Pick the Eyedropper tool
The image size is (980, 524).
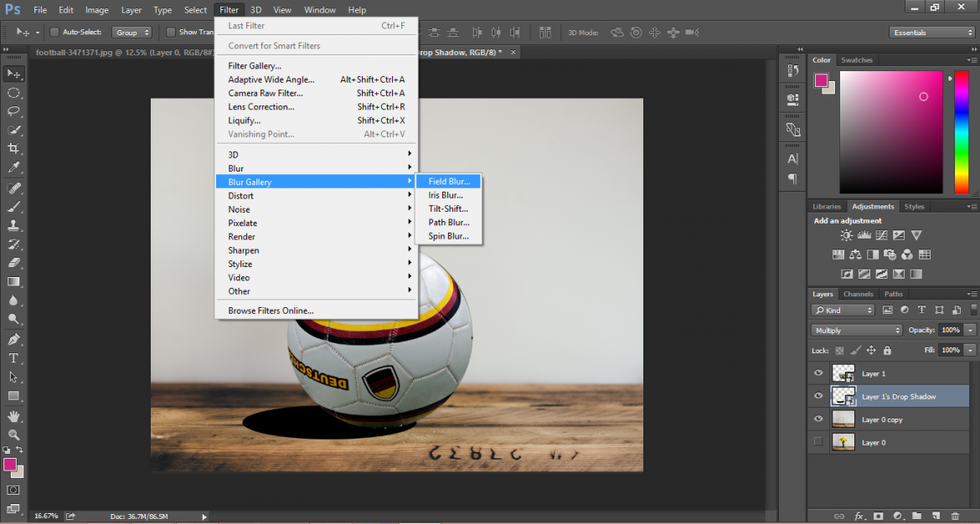tap(13, 167)
